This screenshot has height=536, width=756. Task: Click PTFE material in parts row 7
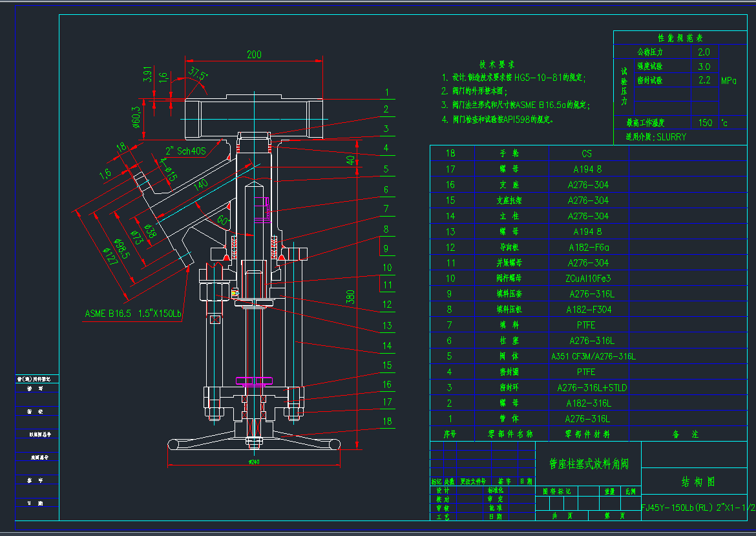(586, 325)
